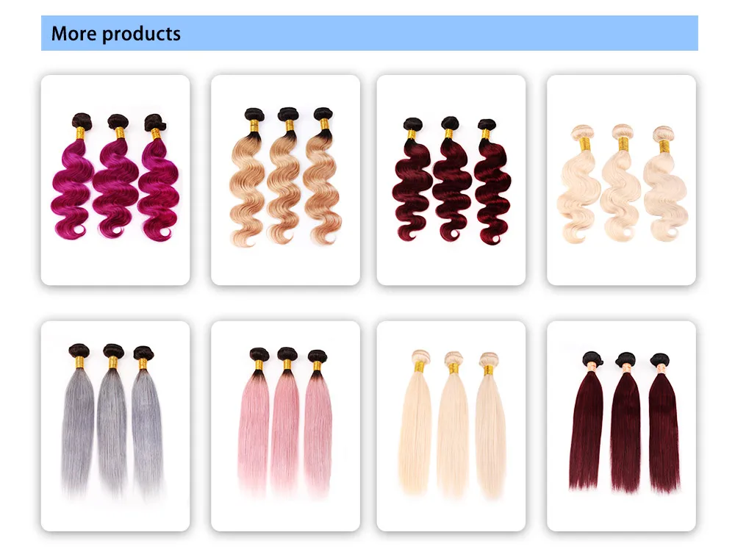Select the burgundy body wave bundles card
735x560 pixels.
point(451,180)
